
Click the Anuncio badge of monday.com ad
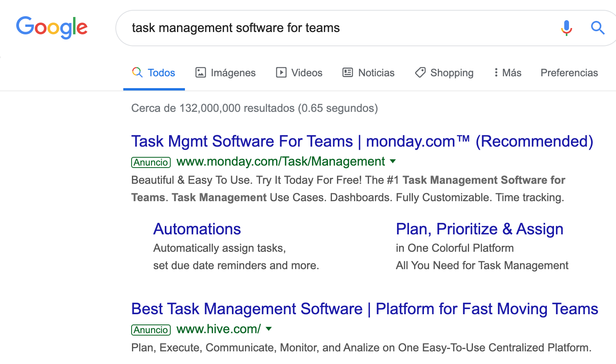click(151, 162)
